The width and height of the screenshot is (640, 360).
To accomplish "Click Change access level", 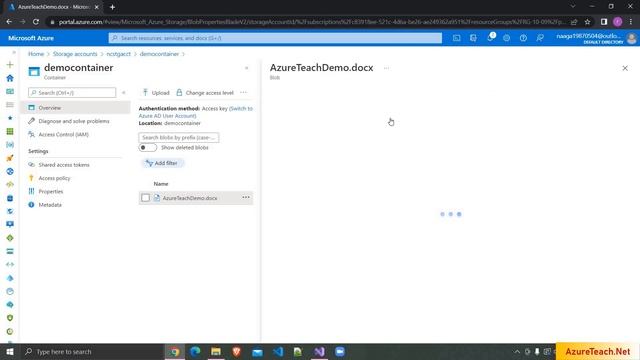I will 205,93.
